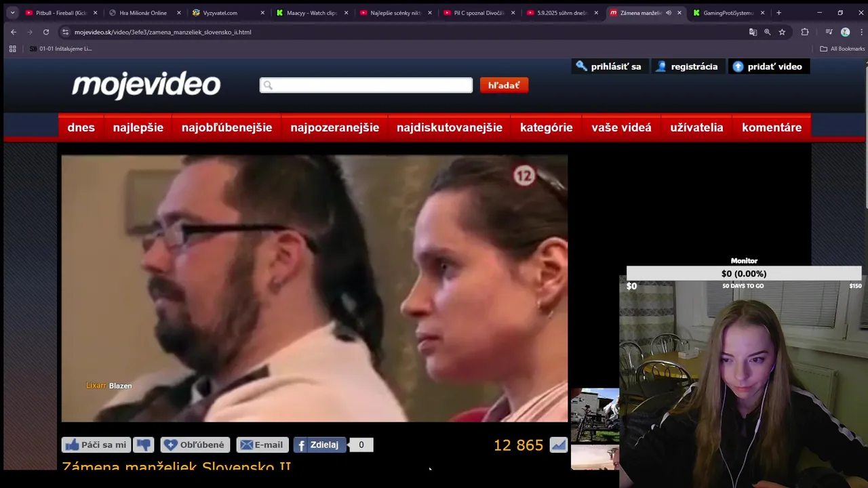
Task: Click the translate page icon
Action: tap(753, 32)
